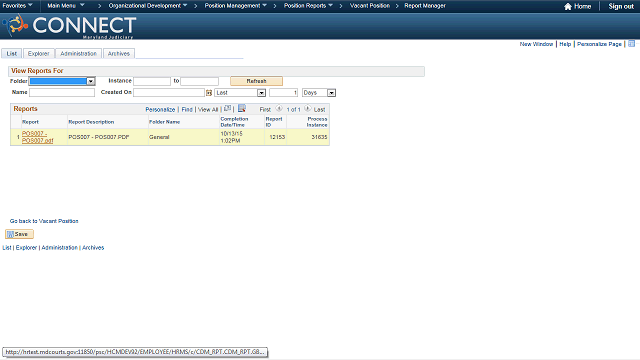The width and height of the screenshot is (640, 360).
Task: Sort by the Folder Name column header
Action: [164, 122]
